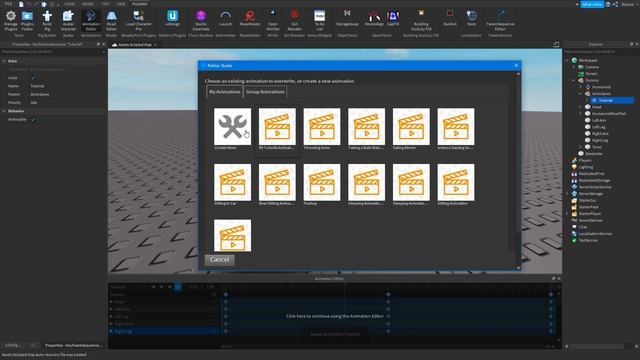Click 'Click here to continue using the Animation Editor'

(x=335, y=316)
